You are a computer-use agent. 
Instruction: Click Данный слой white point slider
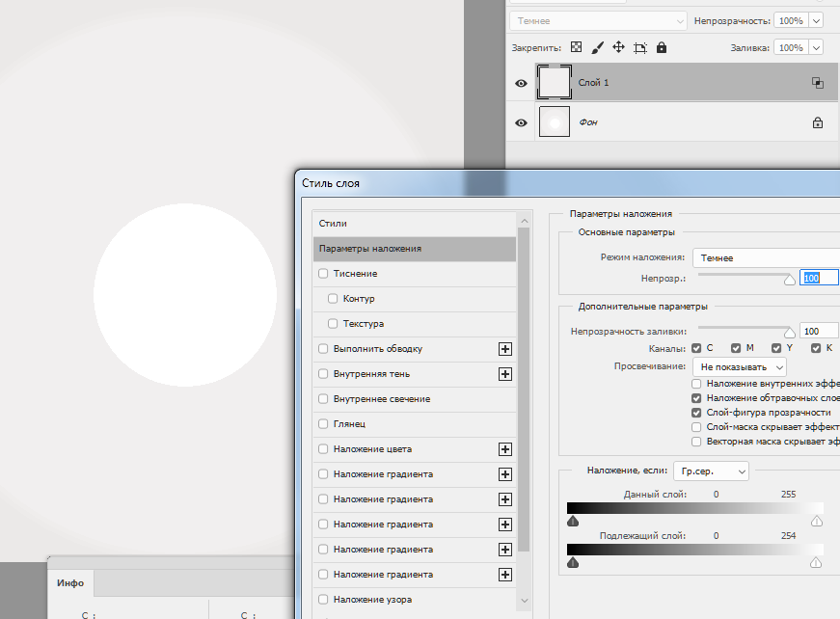(x=817, y=521)
